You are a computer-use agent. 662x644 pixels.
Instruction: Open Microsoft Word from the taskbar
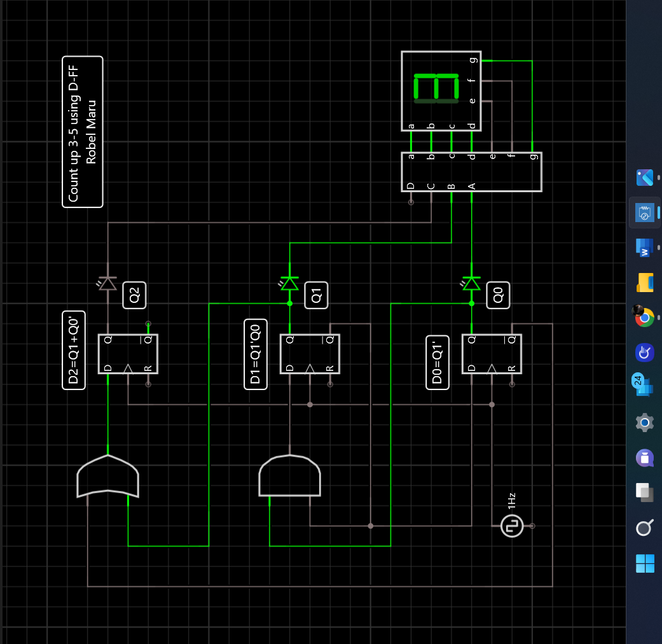pyautogui.click(x=644, y=248)
